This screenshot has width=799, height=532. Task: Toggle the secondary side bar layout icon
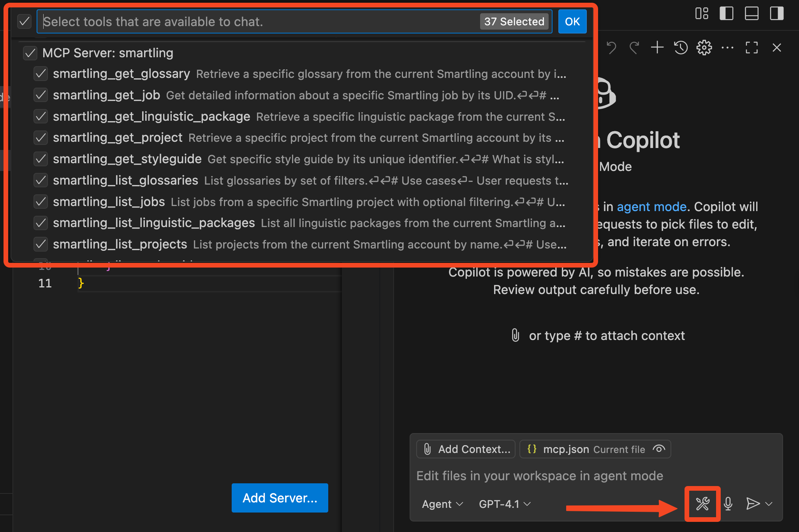[x=776, y=13]
